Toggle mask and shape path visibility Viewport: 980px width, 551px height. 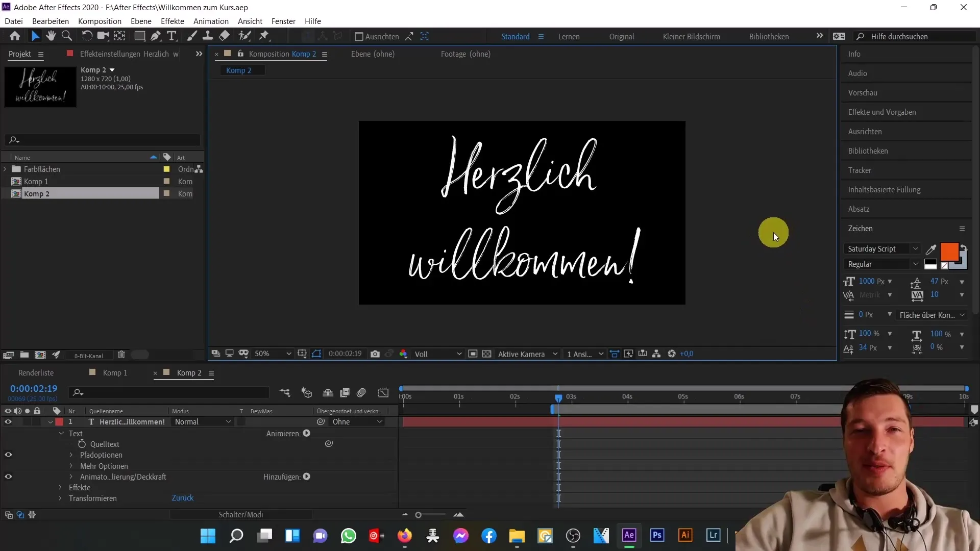(x=316, y=354)
